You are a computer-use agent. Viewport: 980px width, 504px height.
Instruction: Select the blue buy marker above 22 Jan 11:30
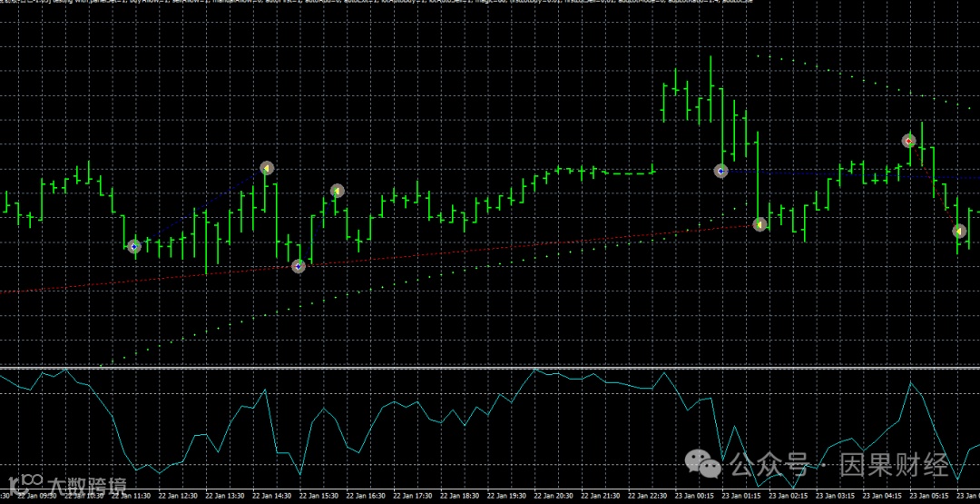[133, 247]
